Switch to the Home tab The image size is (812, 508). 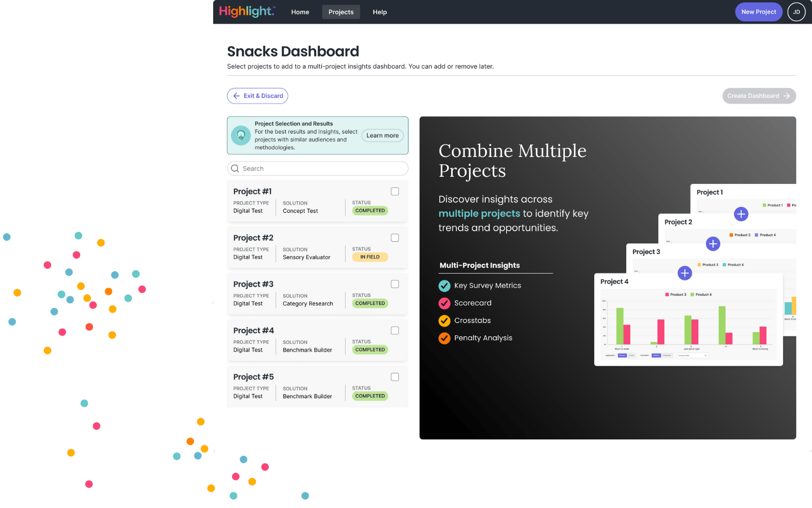click(300, 12)
